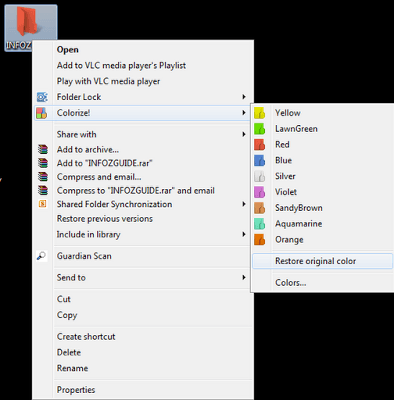Choose Restore original color
The width and height of the screenshot is (394, 400).
322,261
